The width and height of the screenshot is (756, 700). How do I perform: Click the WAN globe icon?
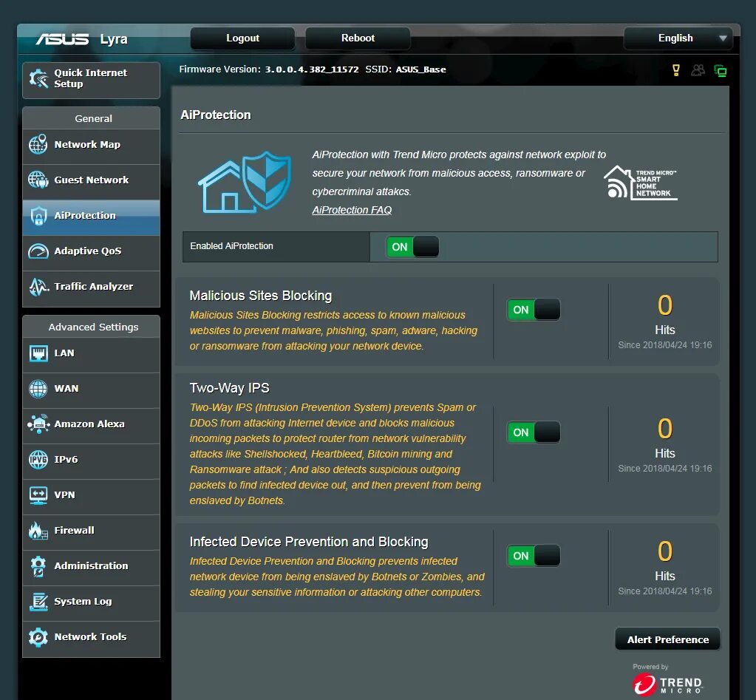38,389
